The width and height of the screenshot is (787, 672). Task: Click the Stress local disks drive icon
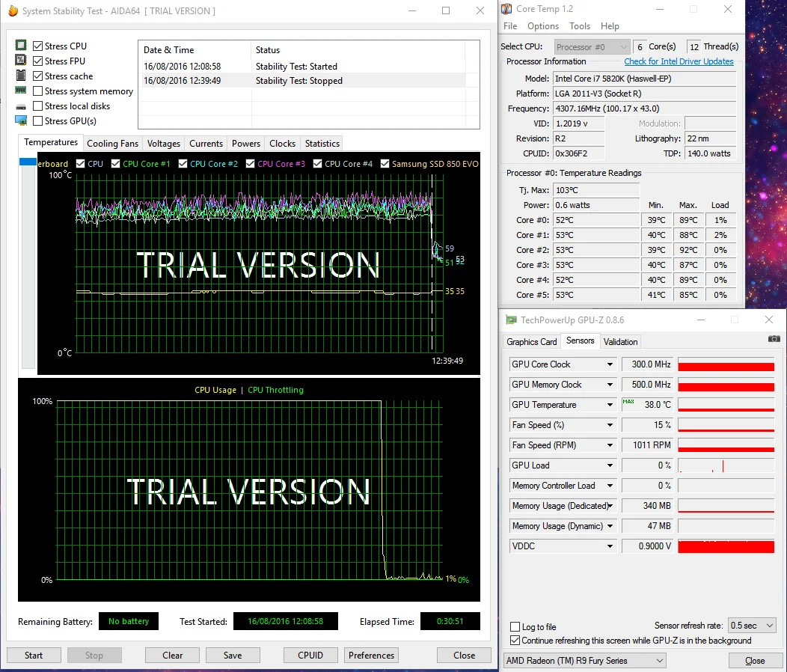click(21, 106)
